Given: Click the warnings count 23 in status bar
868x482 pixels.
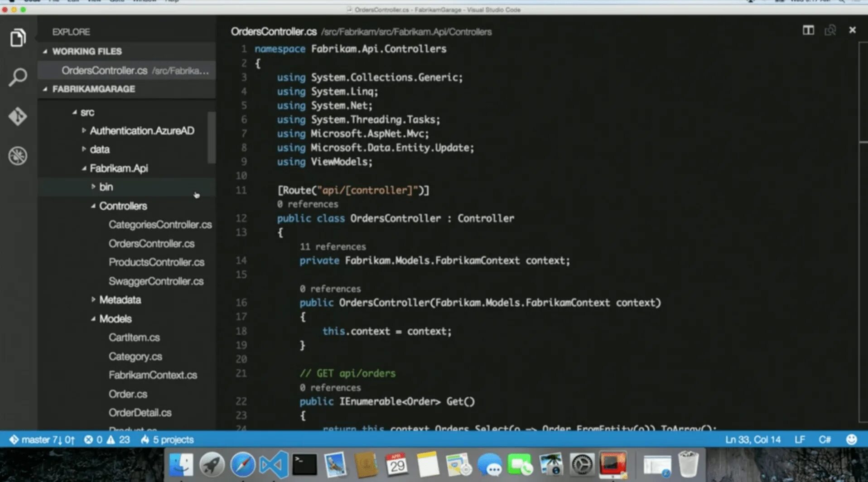Looking at the screenshot, I should click(118, 439).
